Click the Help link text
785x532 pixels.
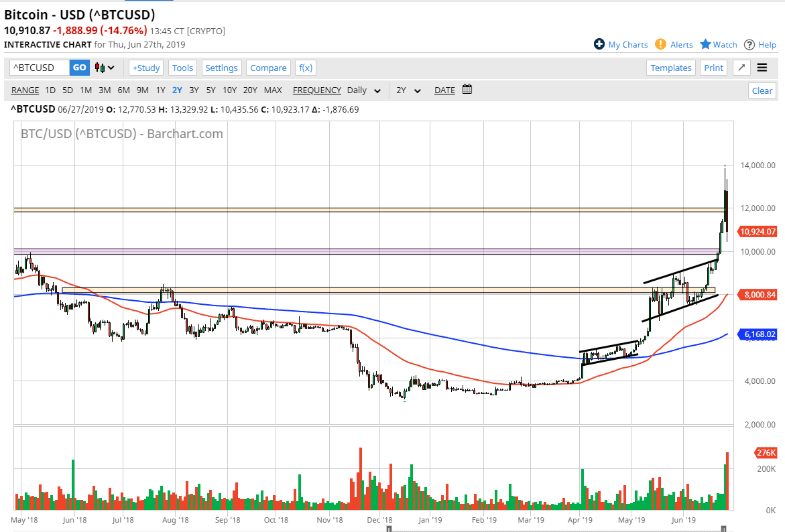(767, 44)
